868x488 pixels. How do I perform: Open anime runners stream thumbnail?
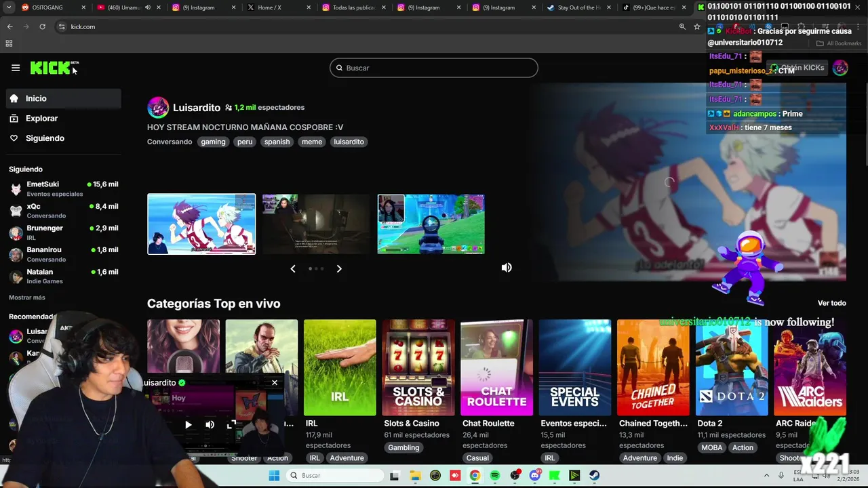[x=201, y=224]
